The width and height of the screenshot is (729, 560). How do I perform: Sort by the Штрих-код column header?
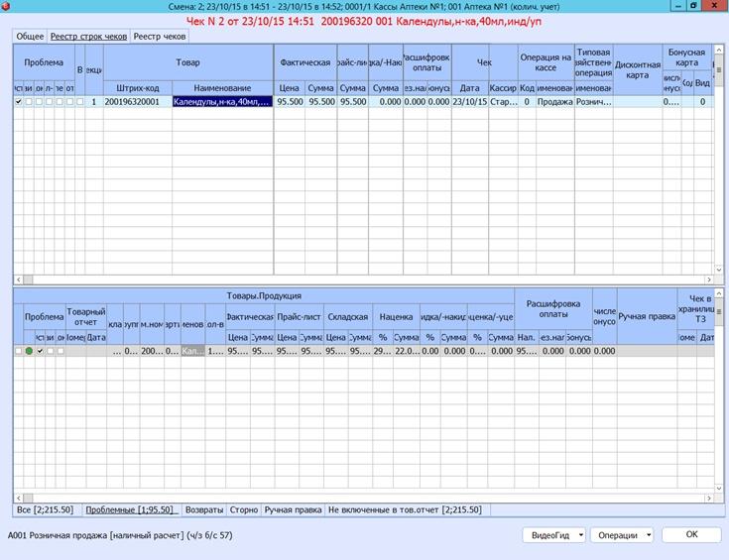coord(138,88)
